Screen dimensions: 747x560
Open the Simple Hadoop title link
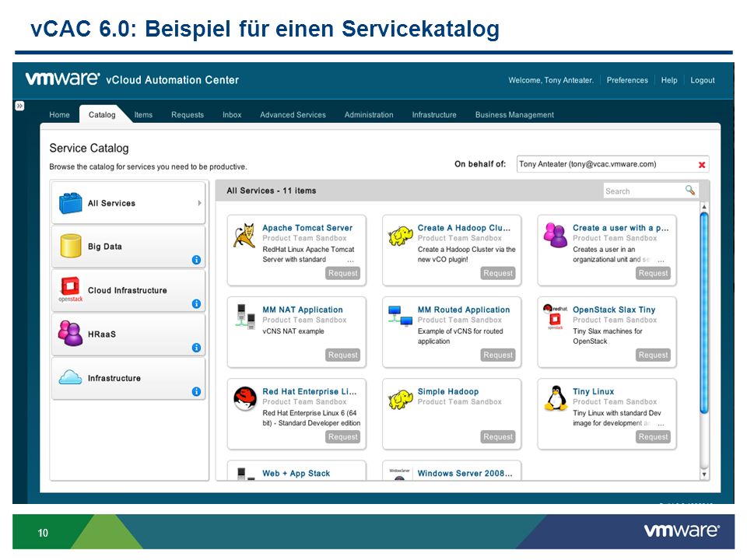tap(448, 392)
